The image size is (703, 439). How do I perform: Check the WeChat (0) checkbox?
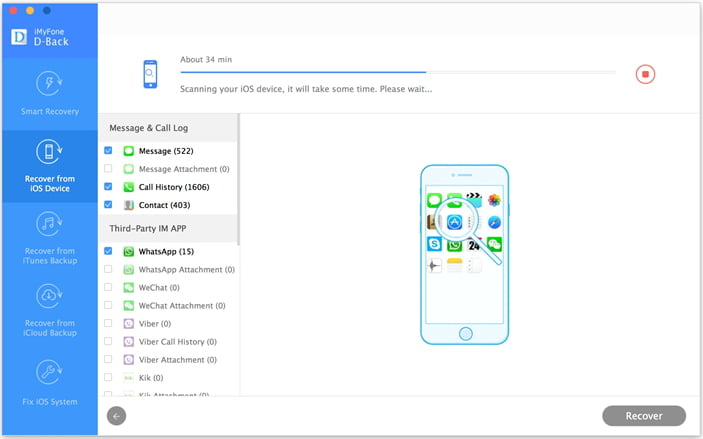(108, 287)
